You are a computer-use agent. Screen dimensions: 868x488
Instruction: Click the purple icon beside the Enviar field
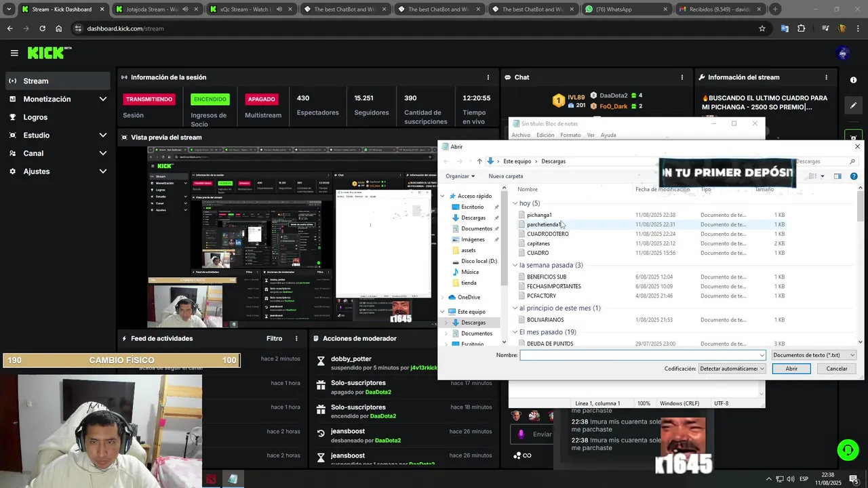(x=521, y=434)
